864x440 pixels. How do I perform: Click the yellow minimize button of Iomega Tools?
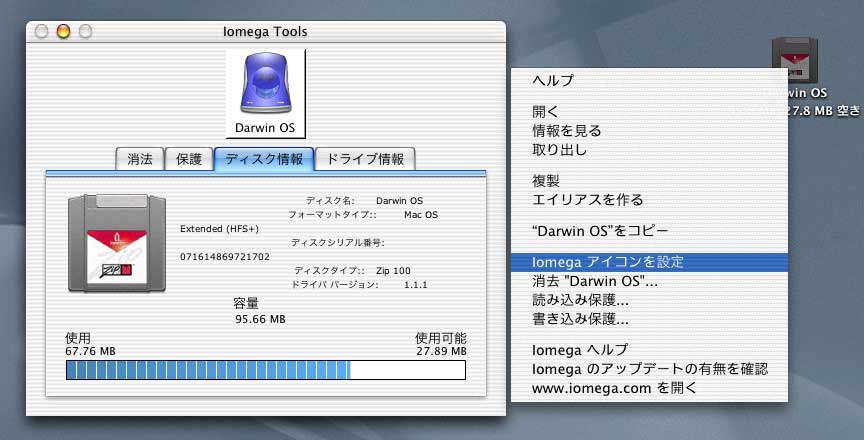point(63,32)
